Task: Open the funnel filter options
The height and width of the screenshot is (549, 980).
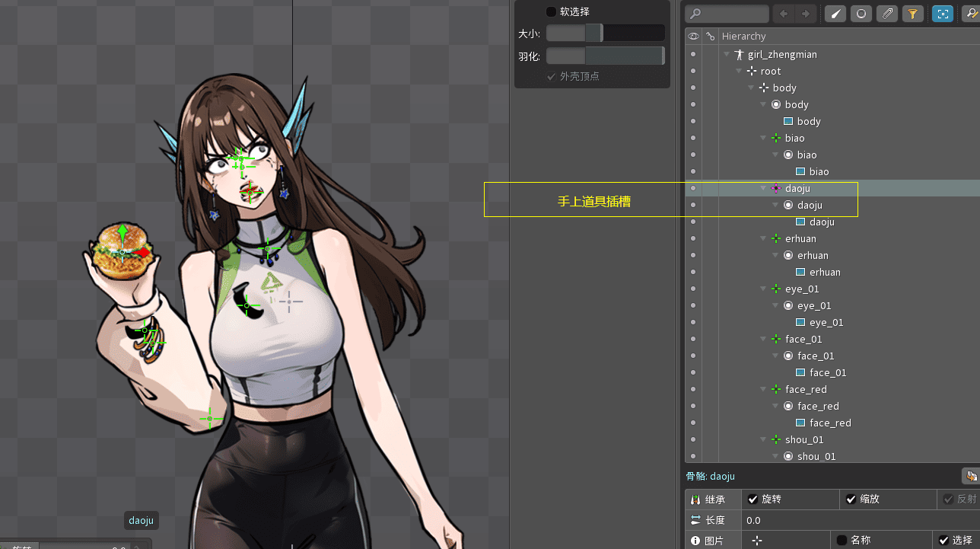Action: coord(912,14)
